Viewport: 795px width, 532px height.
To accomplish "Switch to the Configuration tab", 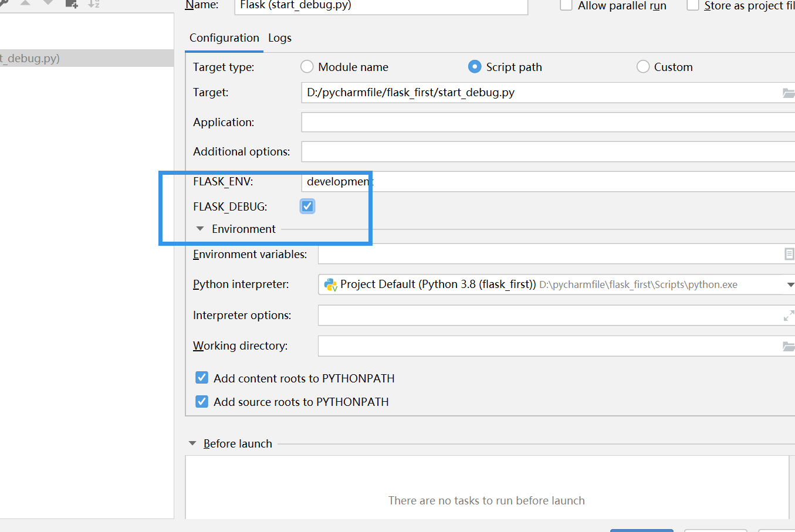I will [224, 38].
